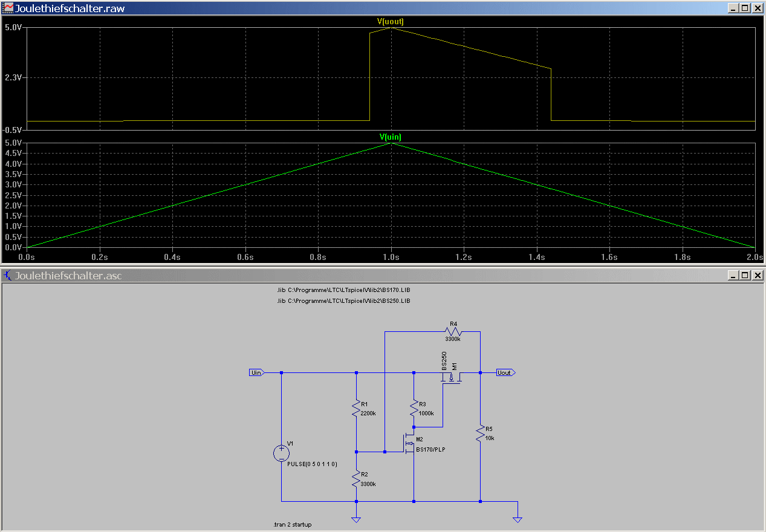Click the PULSE(0 5 0 1 1 0) value text
Viewport: 766px width, 532px height.
(312, 464)
